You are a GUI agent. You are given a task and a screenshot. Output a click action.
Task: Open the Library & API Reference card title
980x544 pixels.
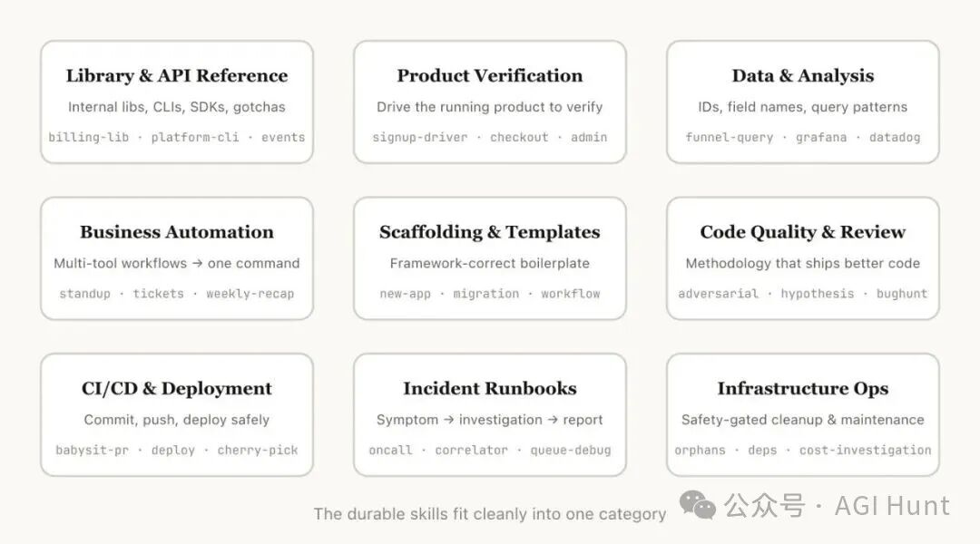[177, 76]
